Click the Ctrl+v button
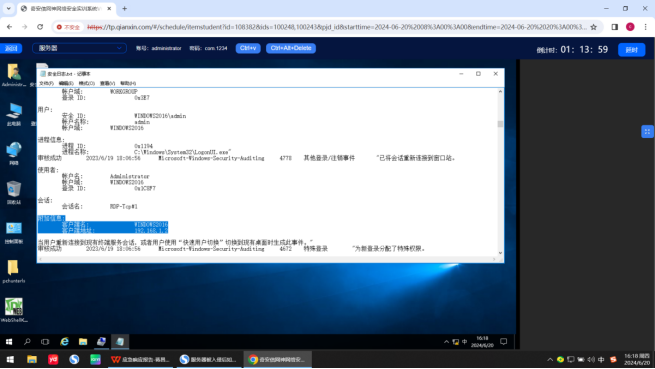Viewport: 655px width, 369px height. pyautogui.click(x=248, y=48)
